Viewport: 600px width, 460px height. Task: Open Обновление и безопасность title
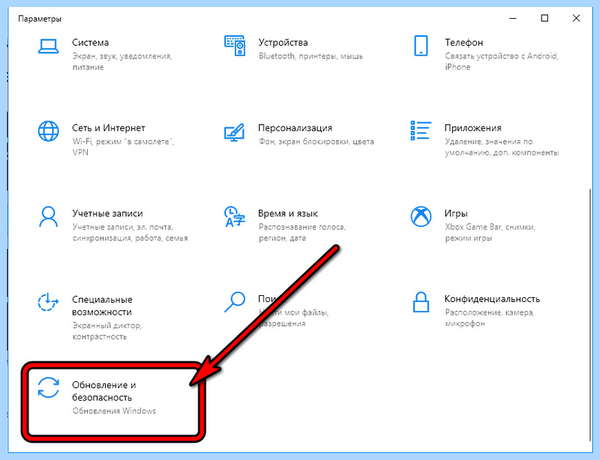click(104, 391)
